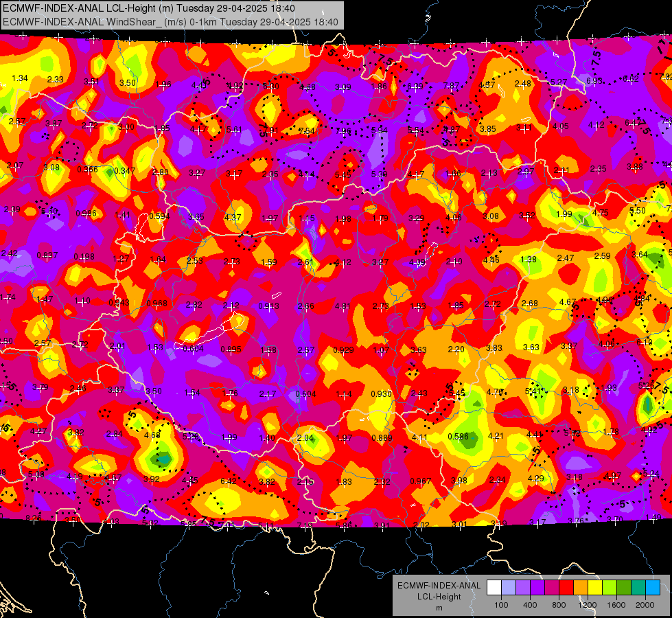The width and height of the screenshot is (672, 618).
Task: Click the 0.594 shear value
Action: click(159, 216)
